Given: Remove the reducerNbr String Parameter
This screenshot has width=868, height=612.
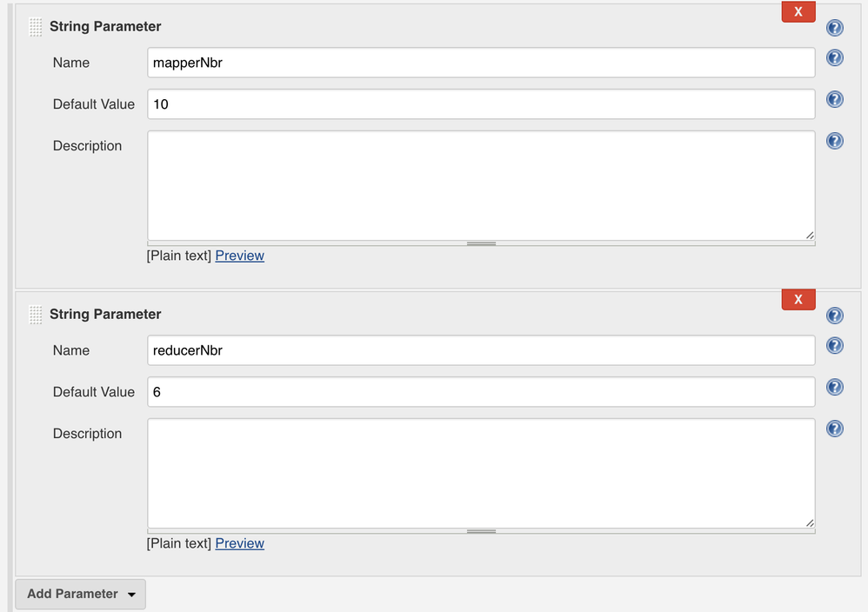Looking at the screenshot, I should coord(798,300).
